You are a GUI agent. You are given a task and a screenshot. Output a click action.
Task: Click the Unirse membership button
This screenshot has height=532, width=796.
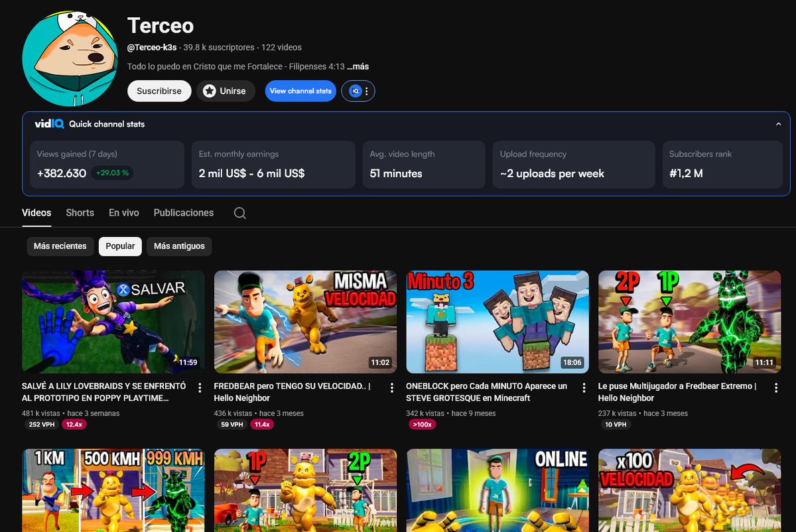(226, 91)
